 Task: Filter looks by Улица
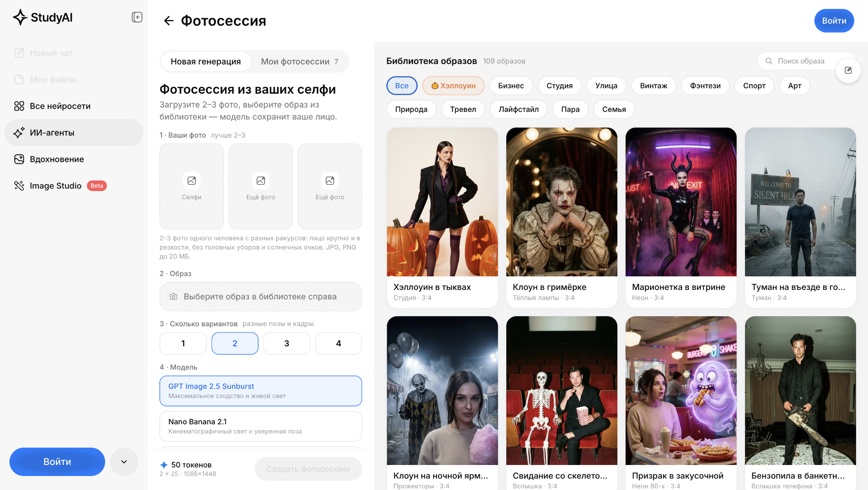click(606, 86)
